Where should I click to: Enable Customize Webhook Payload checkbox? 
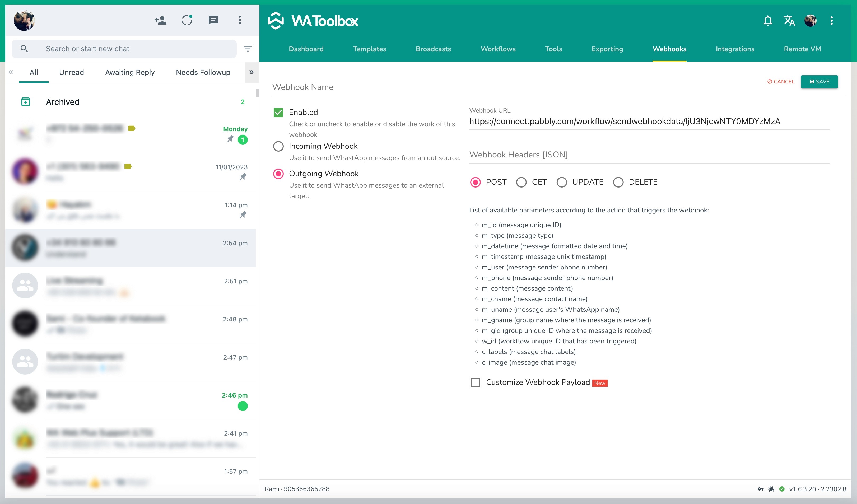click(475, 382)
